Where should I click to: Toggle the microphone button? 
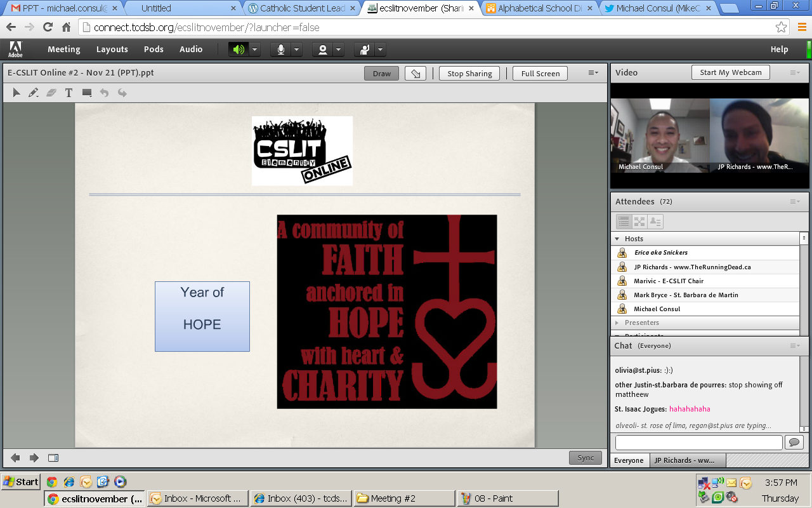click(281, 50)
